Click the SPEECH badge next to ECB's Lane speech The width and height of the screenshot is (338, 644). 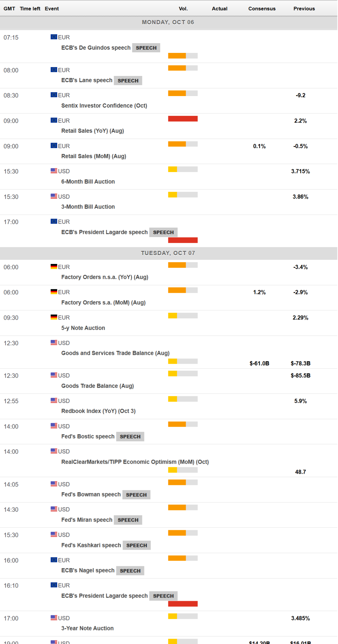point(128,80)
